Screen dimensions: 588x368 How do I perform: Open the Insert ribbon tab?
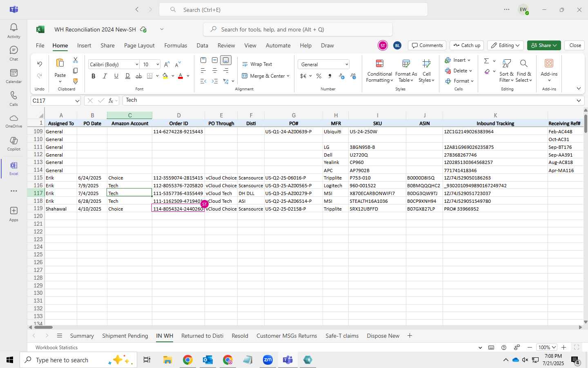pos(84,45)
